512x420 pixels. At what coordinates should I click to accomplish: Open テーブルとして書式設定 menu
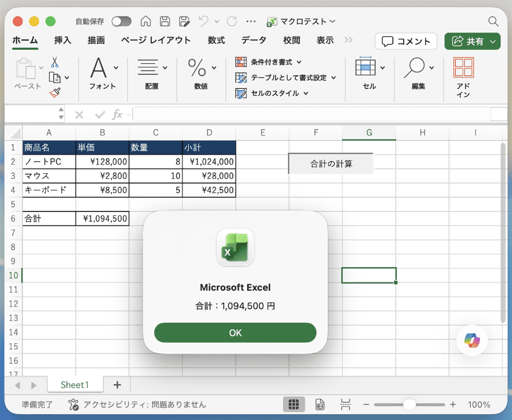pyautogui.click(x=285, y=77)
